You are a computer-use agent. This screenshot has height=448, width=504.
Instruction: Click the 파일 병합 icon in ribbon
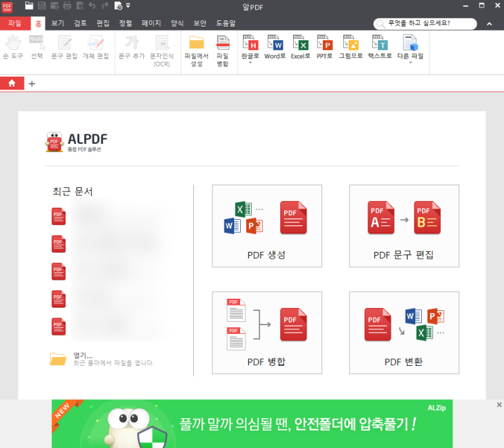222,43
